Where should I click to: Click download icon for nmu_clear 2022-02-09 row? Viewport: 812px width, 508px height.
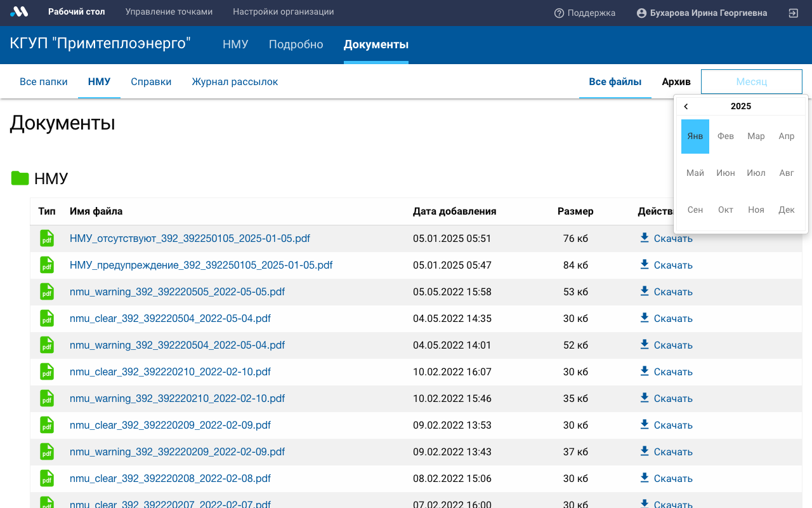(x=645, y=424)
